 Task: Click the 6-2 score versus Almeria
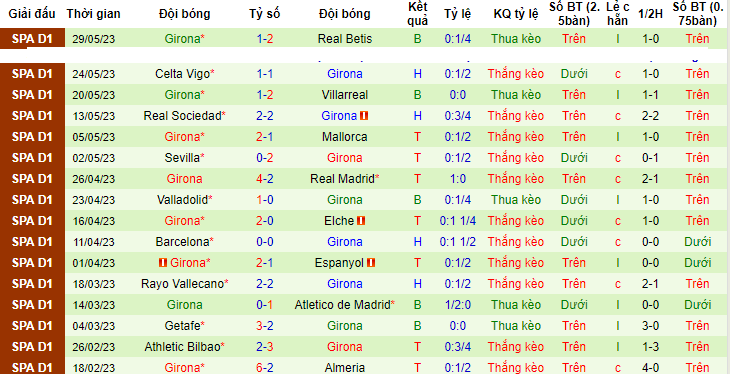pos(264,367)
